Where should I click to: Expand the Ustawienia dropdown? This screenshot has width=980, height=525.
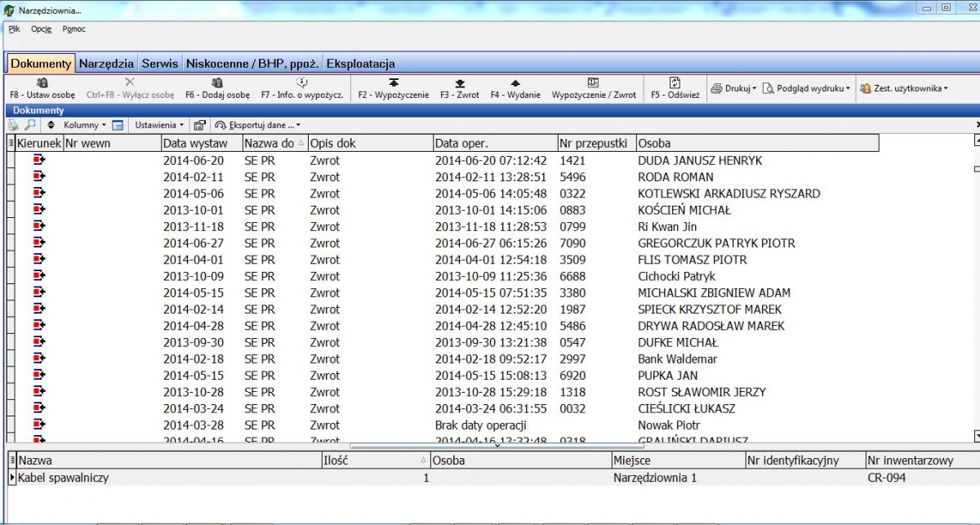(159, 125)
